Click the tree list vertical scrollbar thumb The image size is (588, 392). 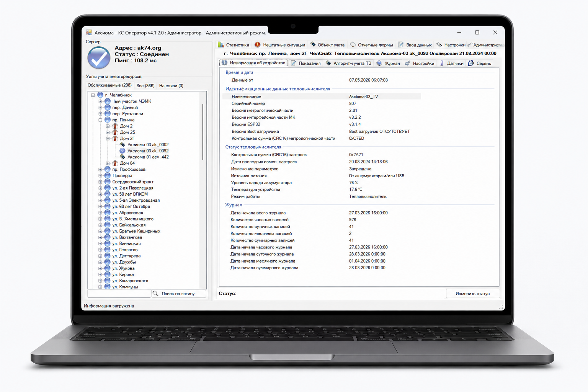coord(203,131)
